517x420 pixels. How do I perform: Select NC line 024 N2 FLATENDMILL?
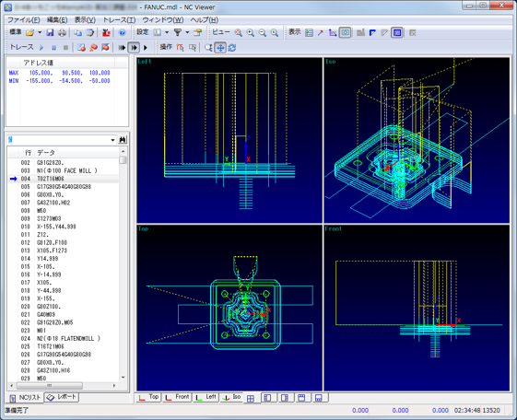(63, 339)
